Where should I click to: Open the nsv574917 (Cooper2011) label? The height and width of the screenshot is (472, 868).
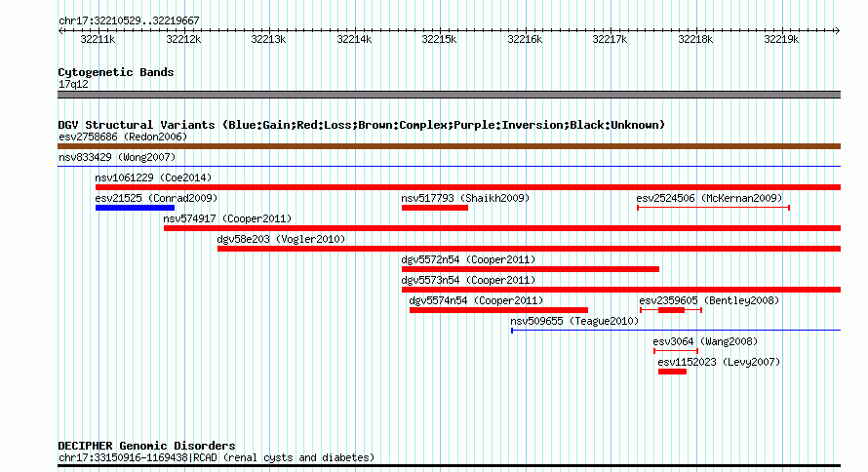click(x=227, y=218)
